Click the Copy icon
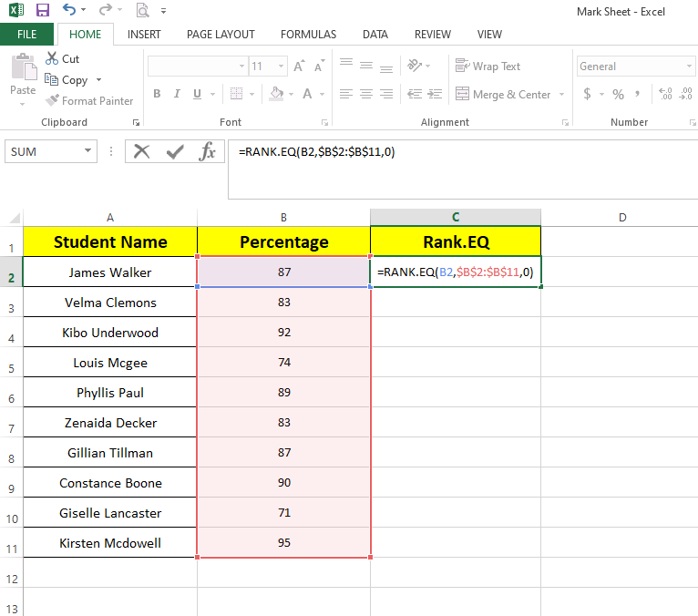Image resolution: width=698 pixels, height=616 pixels. click(52, 79)
